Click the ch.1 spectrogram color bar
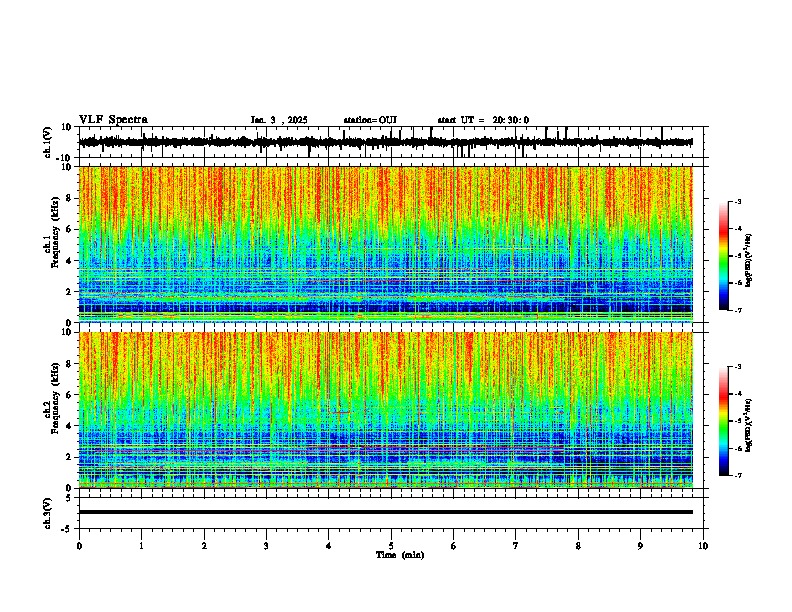This screenshot has height=612, width=792. [x=723, y=256]
